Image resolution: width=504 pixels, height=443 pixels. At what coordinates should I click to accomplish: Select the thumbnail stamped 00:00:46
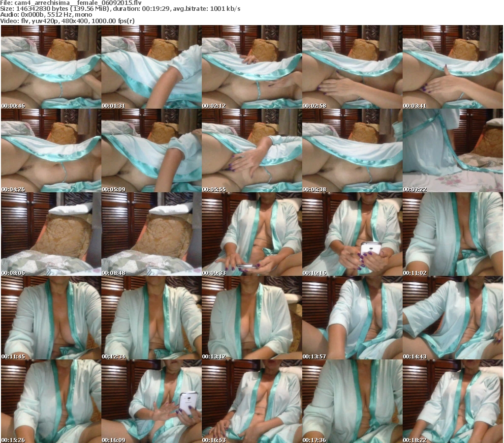click(x=51, y=67)
